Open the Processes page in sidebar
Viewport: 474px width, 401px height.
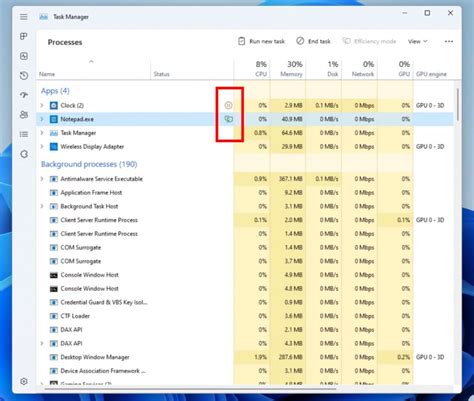(x=24, y=36)
